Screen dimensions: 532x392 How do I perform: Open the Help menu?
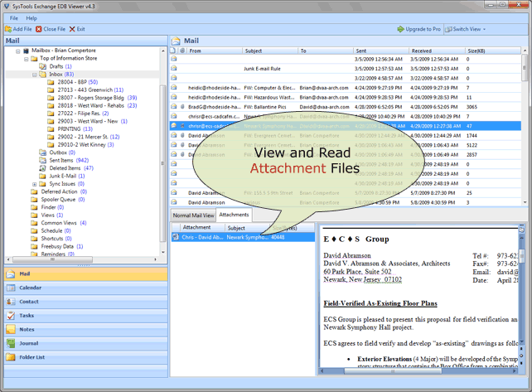31,17
